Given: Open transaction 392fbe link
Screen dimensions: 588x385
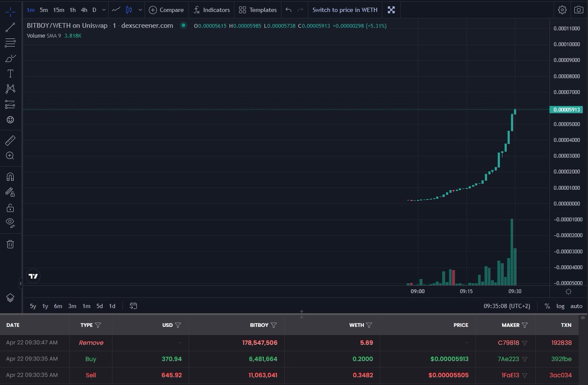Looking at the screenshot, I should (x=562, y=359).
